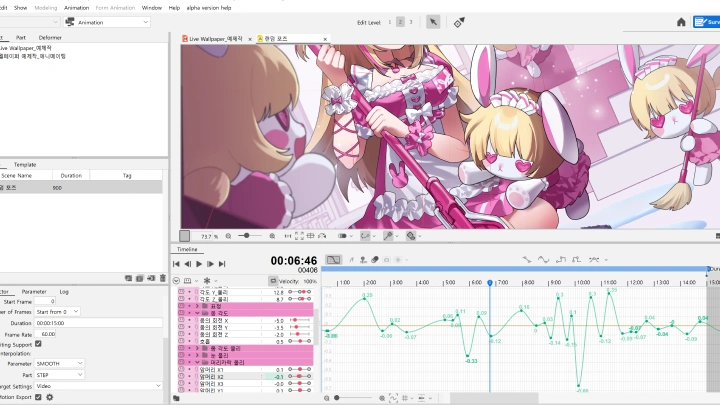Image resolution: width=720 pixels, height=405 pixels.
Task: Jump to the last frame of the timeline
Action: 222,264
